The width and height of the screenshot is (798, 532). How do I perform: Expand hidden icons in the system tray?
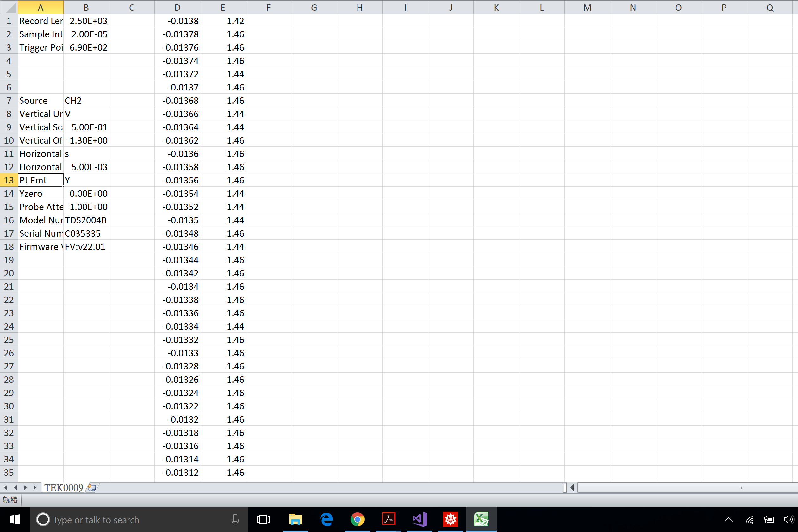[728, 519]
